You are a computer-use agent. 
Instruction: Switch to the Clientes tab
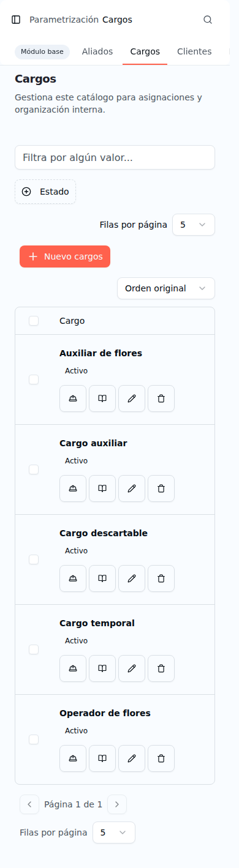point(194,51)
